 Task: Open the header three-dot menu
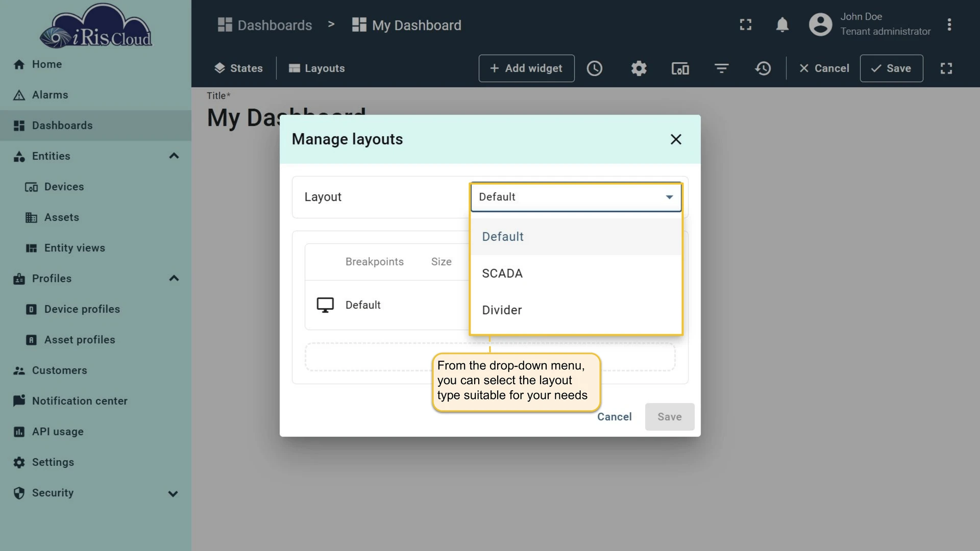pyautogui.click(x=949, y=24)
